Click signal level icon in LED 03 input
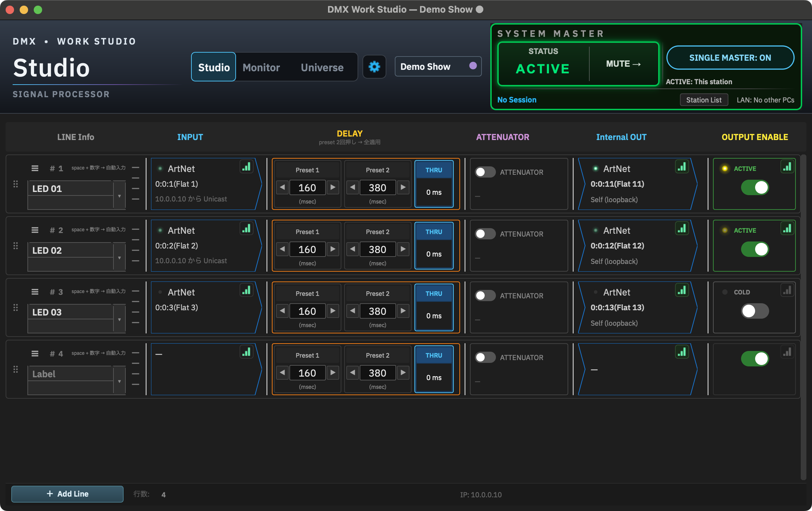Viewport: 812px width, 511px height. (x=247, y=290)
